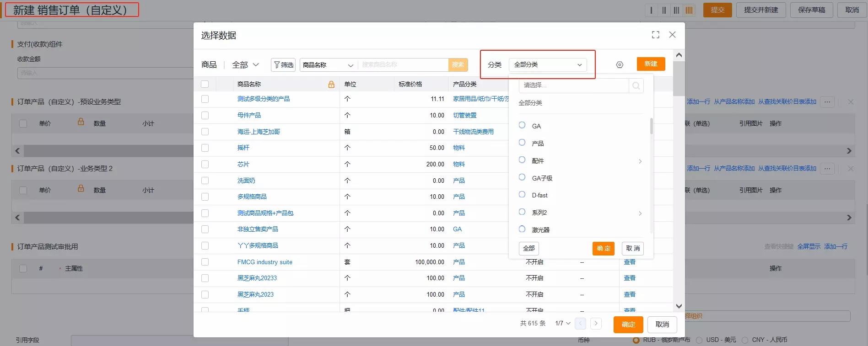Open more options for 业务类型 2 section
Image resolution: width=868 pixels, height=346 pixels.
pos(827,169)
